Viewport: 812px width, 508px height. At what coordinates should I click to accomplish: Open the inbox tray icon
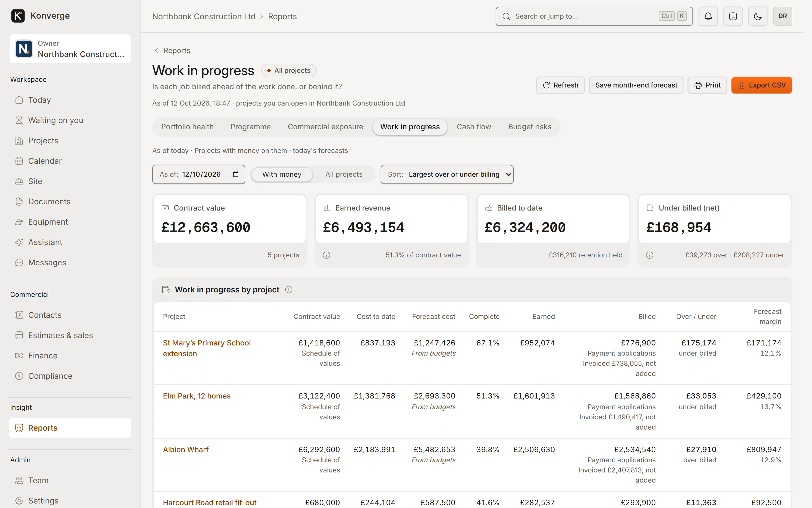tap(733, 16)
